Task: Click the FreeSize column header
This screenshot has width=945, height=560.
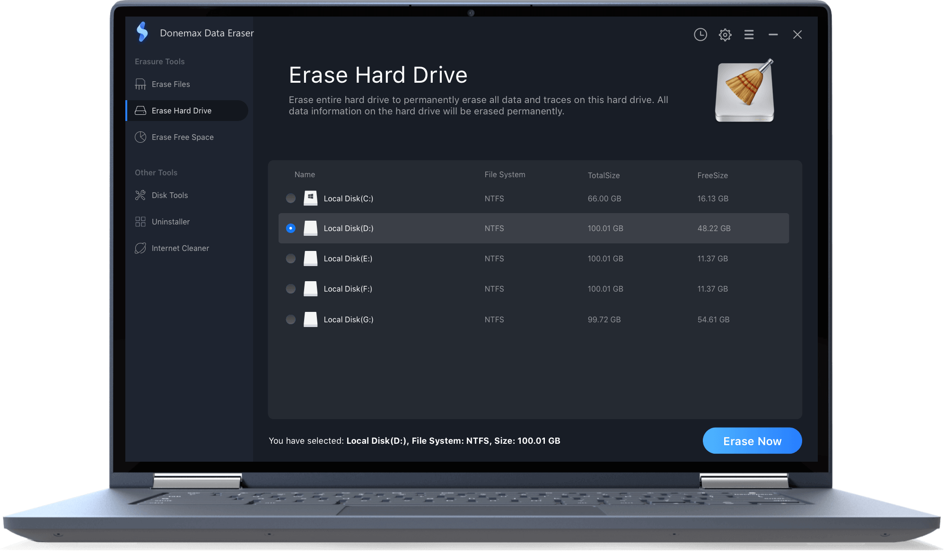Action: [x=712, y=175]
